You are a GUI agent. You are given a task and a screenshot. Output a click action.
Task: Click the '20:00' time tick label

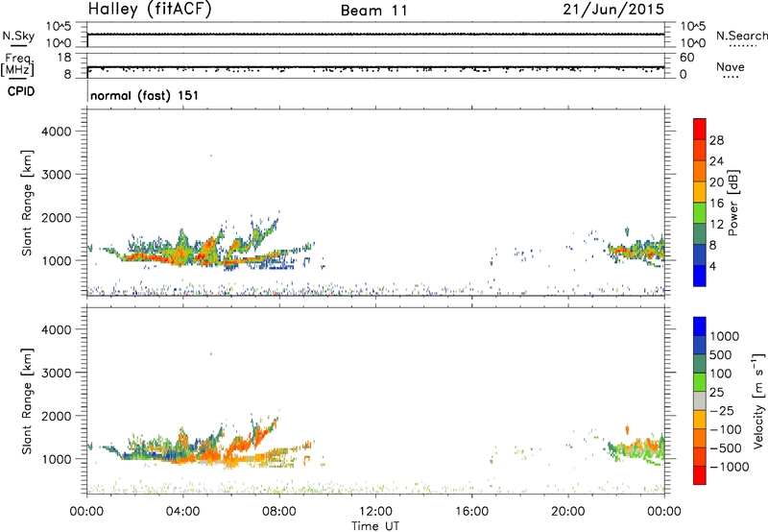point(567,512)
